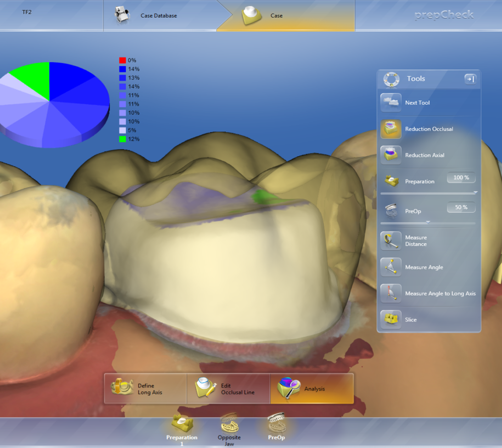
Task: Click the TF2 case name
Action: pos(27,12)
